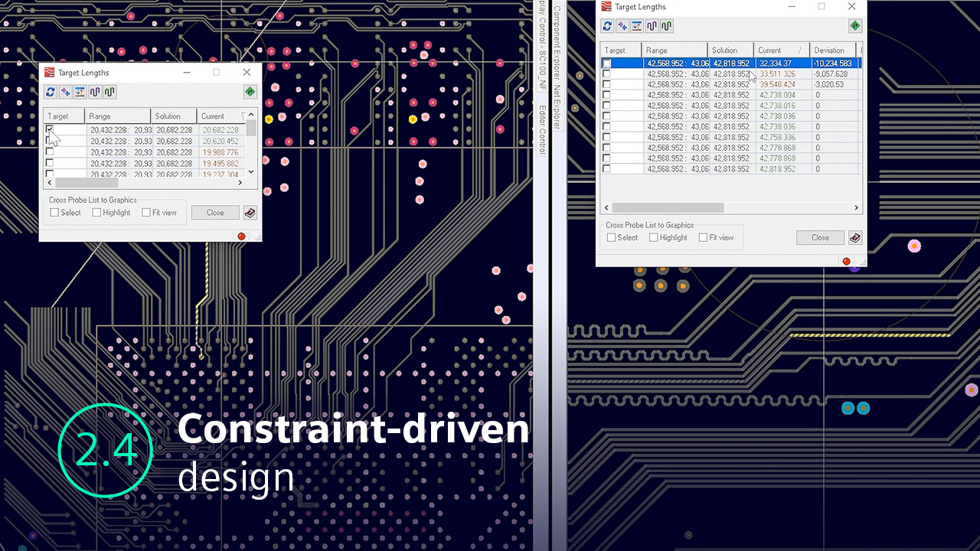Click refresh icon in left Target Lengths dialog
Image resolution: width=980 pixels, height=551 pixels.
click(51, 92)
